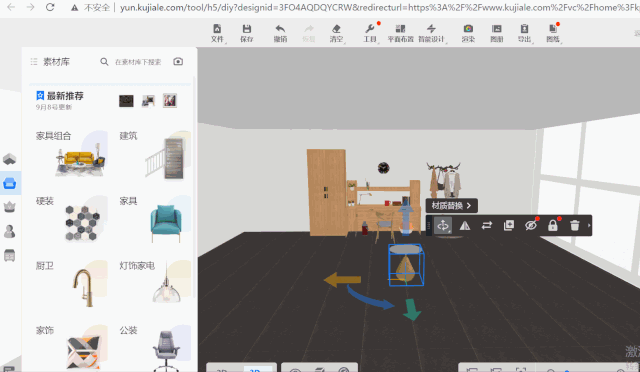Open the 文件 file dropdown menu

pos(217,33)
